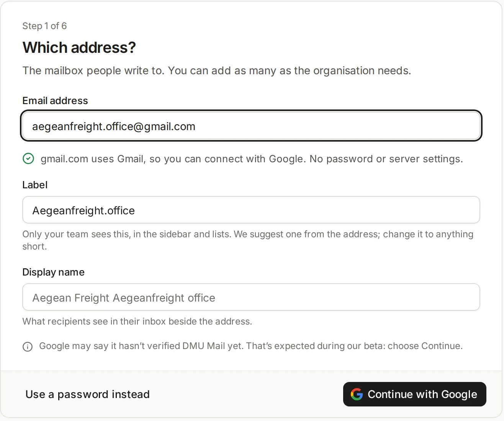Viewport: 504px width, 421px height.
Task: Click the info icon beside Google verification note
Action: tap(28, 347)
